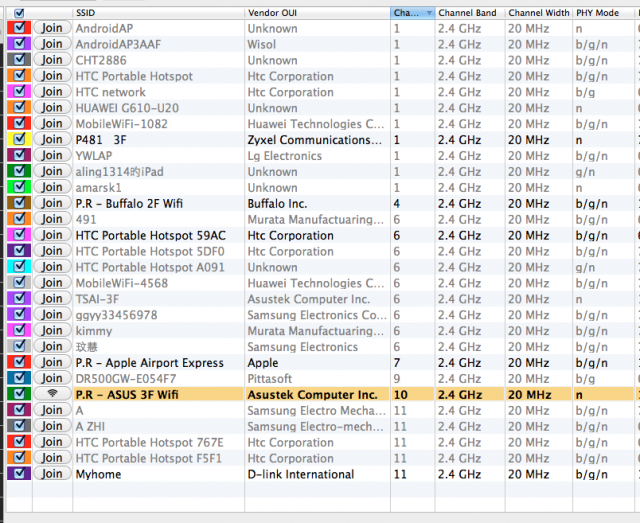This screenshot has height=523, width=640.
Task: Join the AndroidAP3AAF network
Action: (52, 44)
